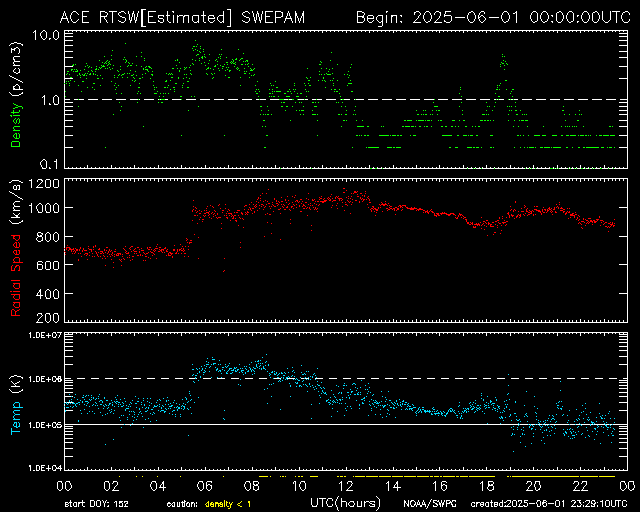Click the "created:2025-06-01 23:29:10UTC" timestamp
640x512 pixels.
pyautogui.click(x=549, y=504)
